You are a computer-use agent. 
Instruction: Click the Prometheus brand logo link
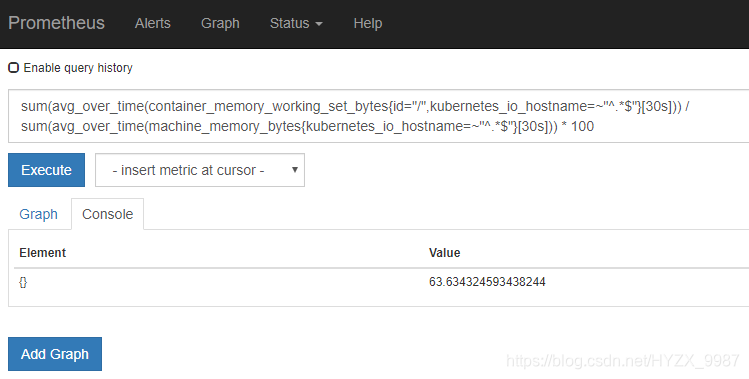click(x=56, y=23)
